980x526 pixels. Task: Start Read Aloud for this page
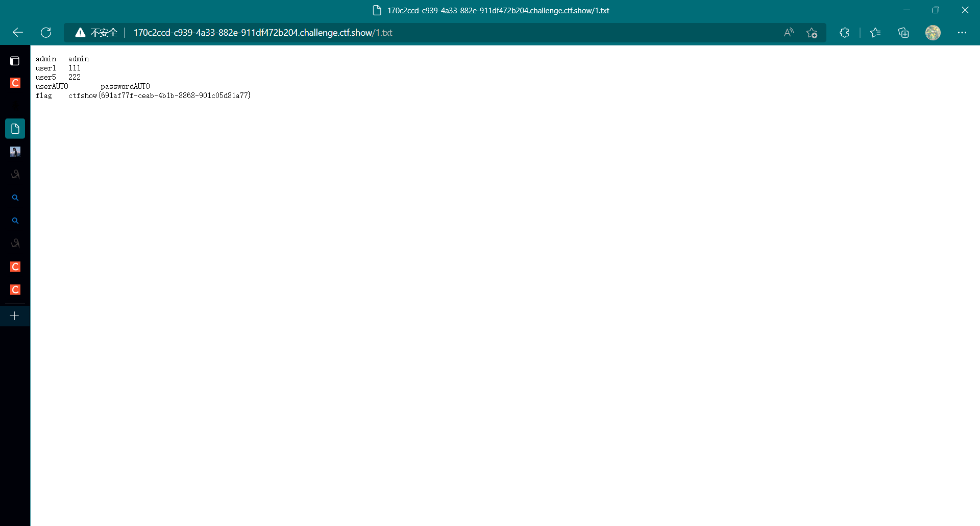coord(789,33)
